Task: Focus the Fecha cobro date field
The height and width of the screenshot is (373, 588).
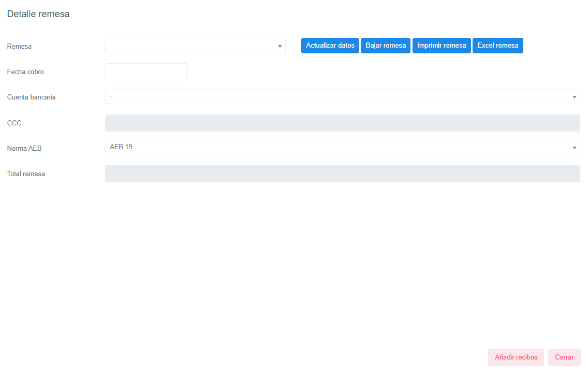Action: click(146, 72)
